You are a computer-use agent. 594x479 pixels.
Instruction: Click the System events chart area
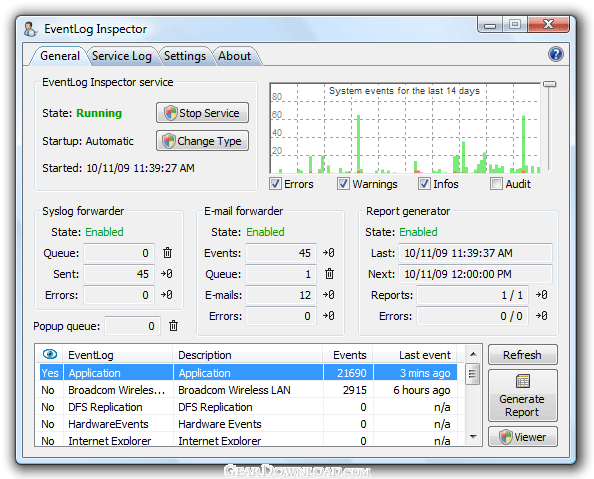coord(405,128)
